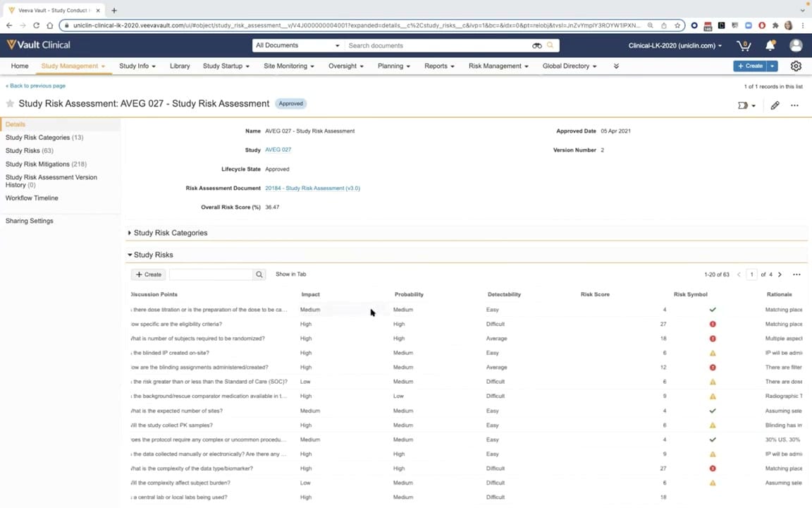Click Back to previous page link

[x=35, y=86]
